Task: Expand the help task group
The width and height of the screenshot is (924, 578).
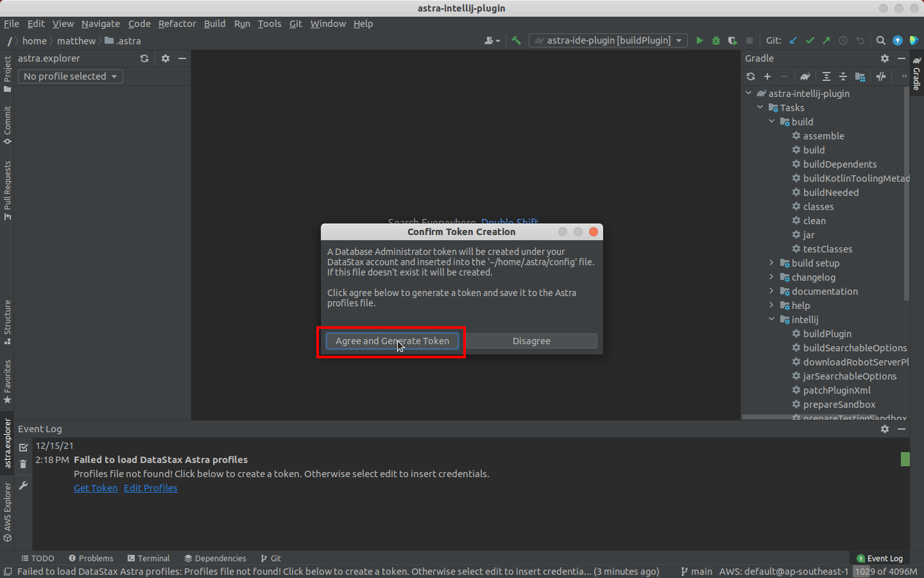Action: 772,305
